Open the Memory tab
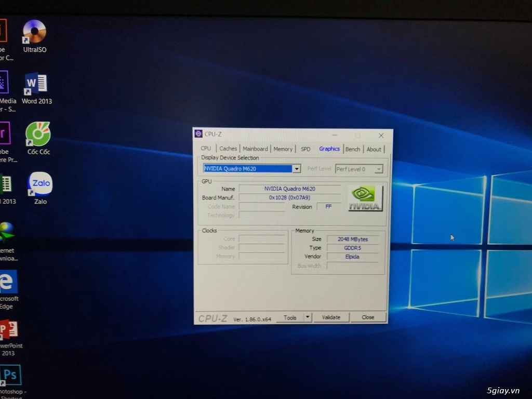Screen dimensions: 532x399 tap(283, 149)
